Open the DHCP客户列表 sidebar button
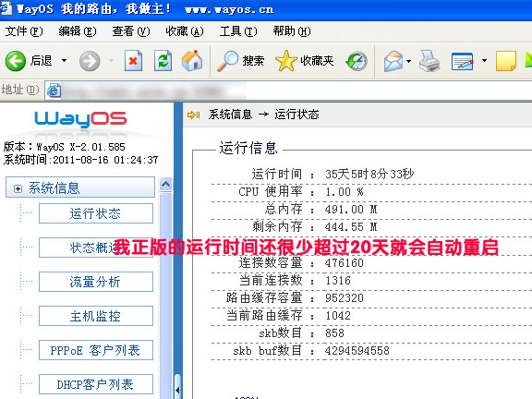The height and width of the screenshot is (399, 532). pos(96,384)
